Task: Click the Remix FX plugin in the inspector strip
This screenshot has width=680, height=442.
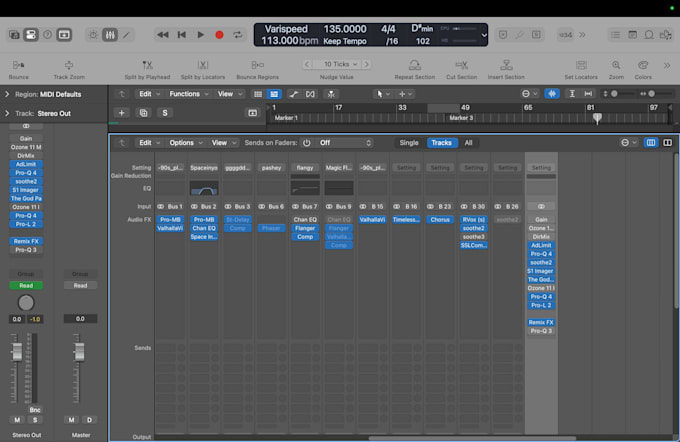Action: [x=26, y=241]
